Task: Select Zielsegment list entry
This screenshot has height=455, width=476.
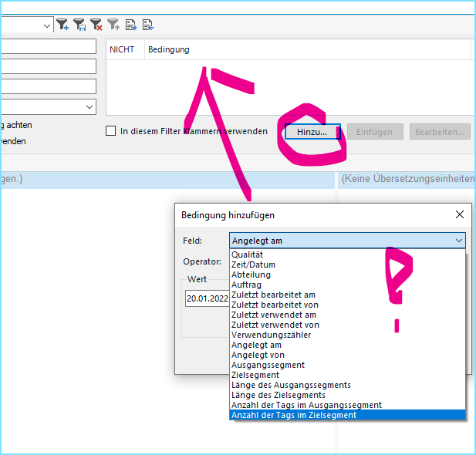Action: point(347,375)
